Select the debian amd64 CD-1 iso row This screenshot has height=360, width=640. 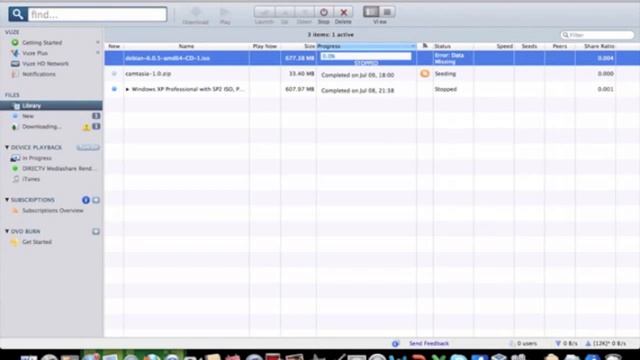coord(372,58)
